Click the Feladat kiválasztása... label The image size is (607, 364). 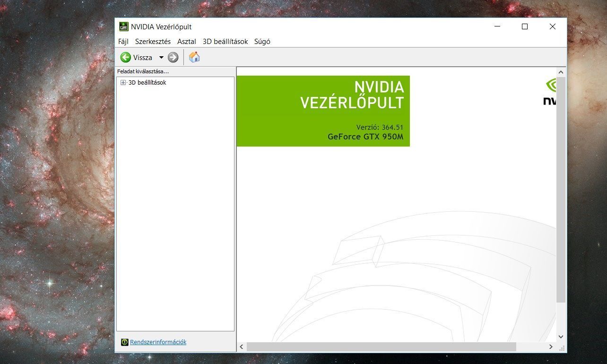tap(143, 71)
